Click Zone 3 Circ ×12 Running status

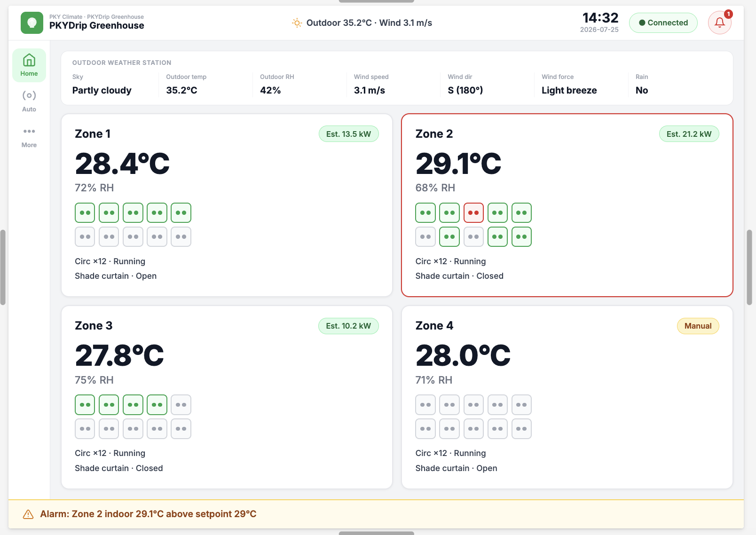(x=110, y=453)
